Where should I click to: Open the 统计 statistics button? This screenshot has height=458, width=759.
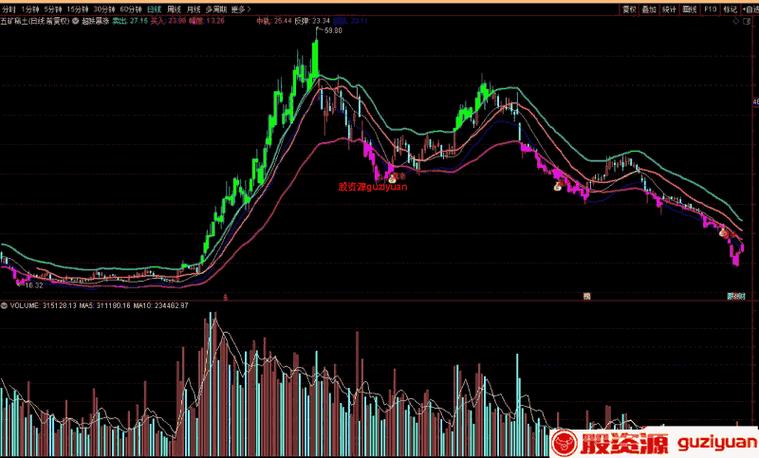(669, 9)
